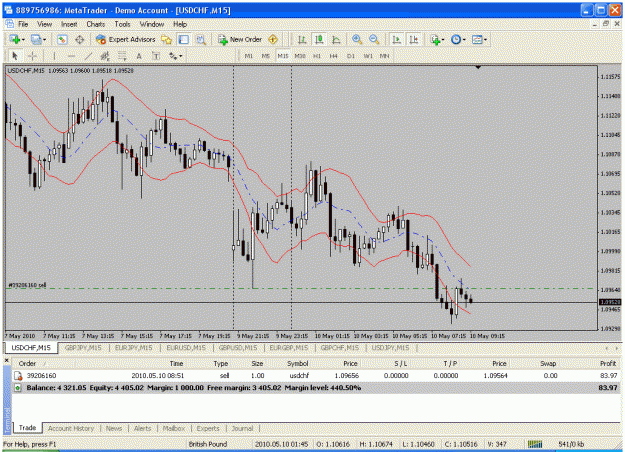Screen dimensions: 625x452
Task: Open the Charts menu
Action: 96,24
